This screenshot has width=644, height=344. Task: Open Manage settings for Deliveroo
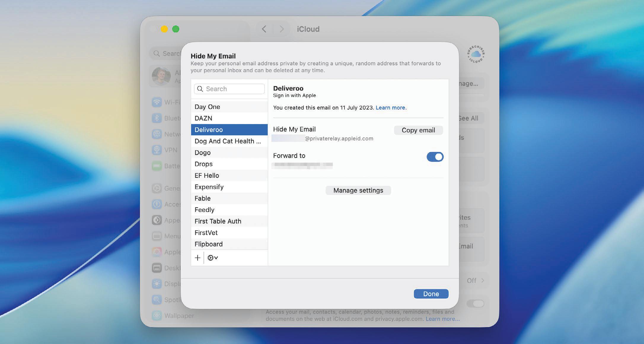358,190
